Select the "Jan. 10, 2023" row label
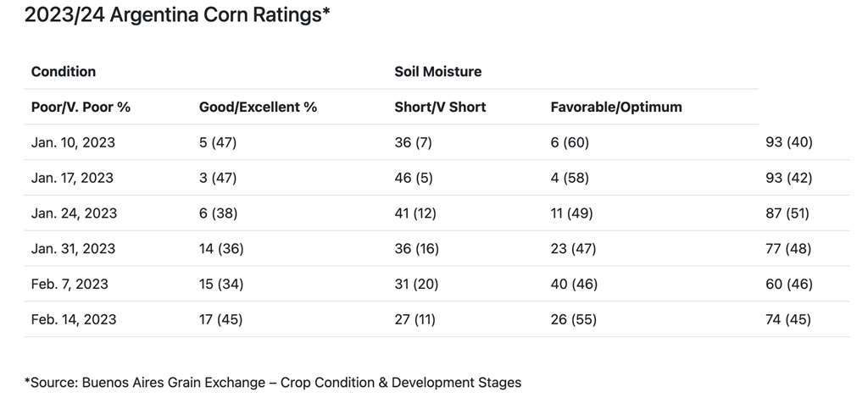This screenshot has width=868, height=398. [x=73, y=142]
